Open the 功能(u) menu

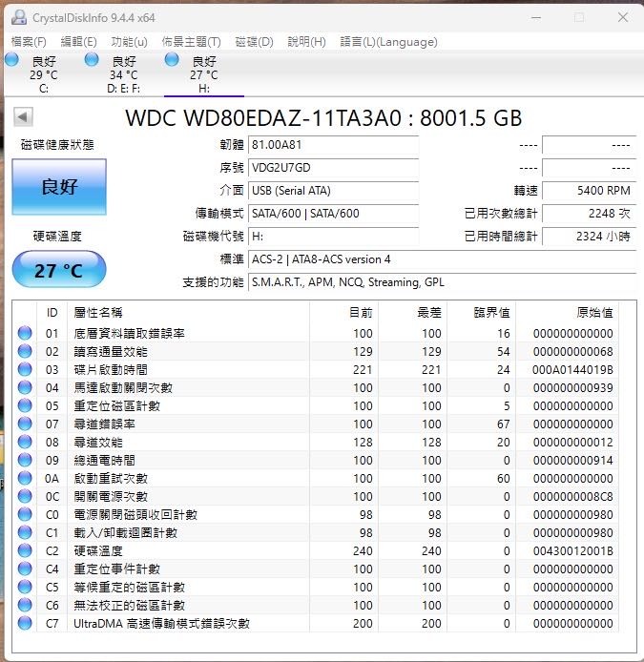click(x=129, y=42)
